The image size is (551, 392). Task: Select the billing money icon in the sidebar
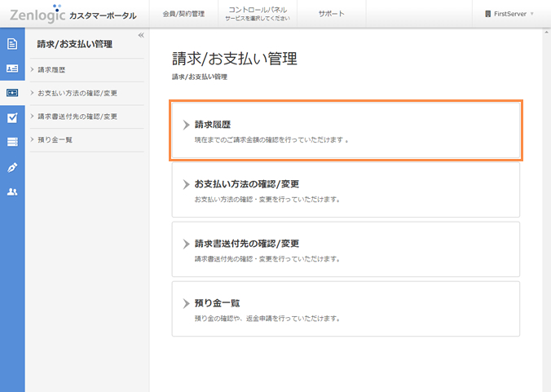click(12, 93)
